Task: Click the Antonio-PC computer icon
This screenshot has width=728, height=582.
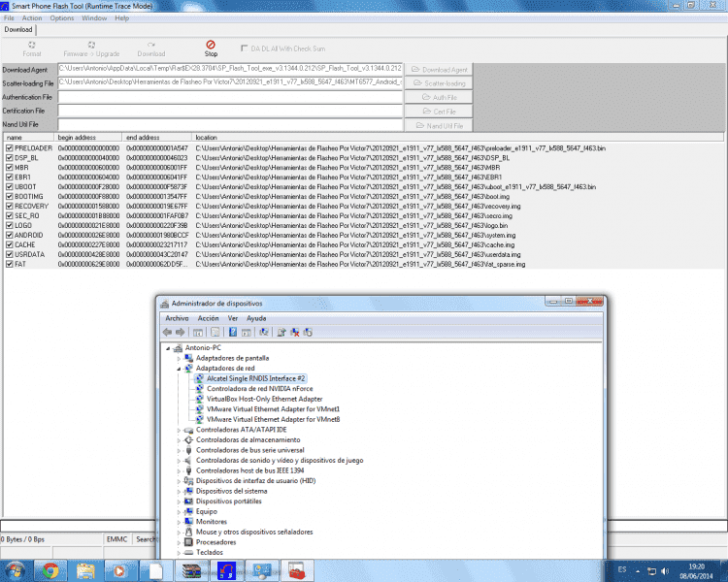Action: pyautogui.click(x=178, y=348)
